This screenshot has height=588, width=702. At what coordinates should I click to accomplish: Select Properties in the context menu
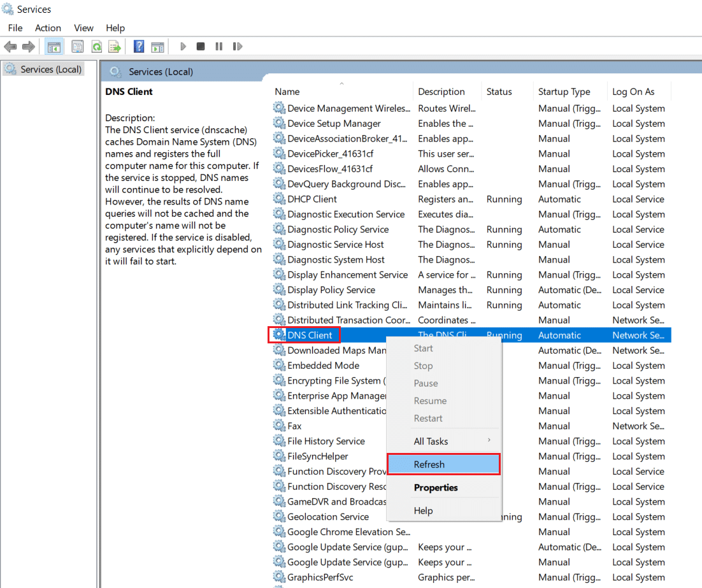[436, 487]
